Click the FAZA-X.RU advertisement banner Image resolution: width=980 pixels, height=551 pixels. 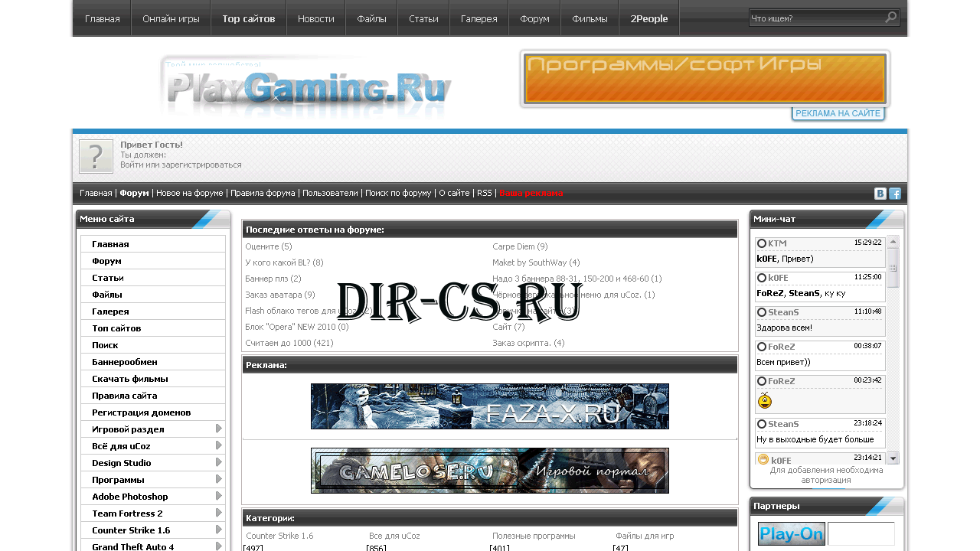(489, 406)
